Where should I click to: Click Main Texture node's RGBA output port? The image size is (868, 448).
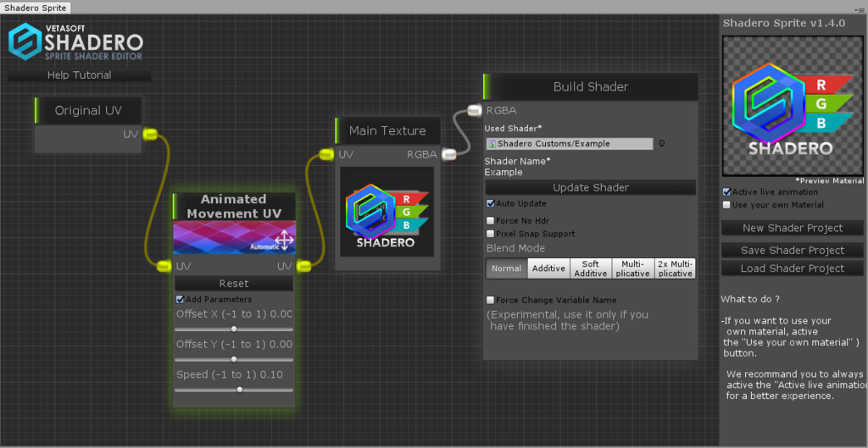pyautogui.click(x=449, y=155)
